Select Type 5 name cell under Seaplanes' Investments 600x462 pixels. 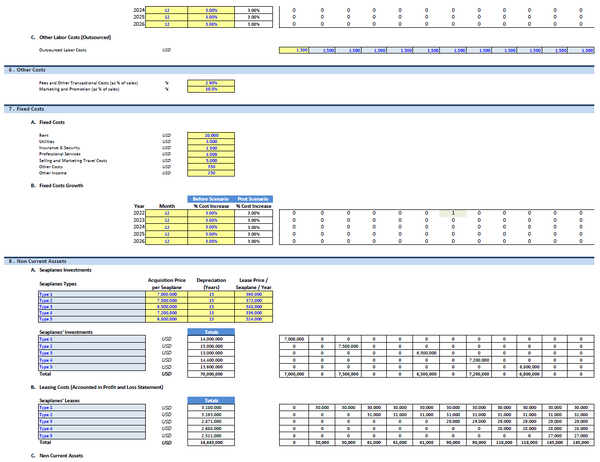point(92,367)
